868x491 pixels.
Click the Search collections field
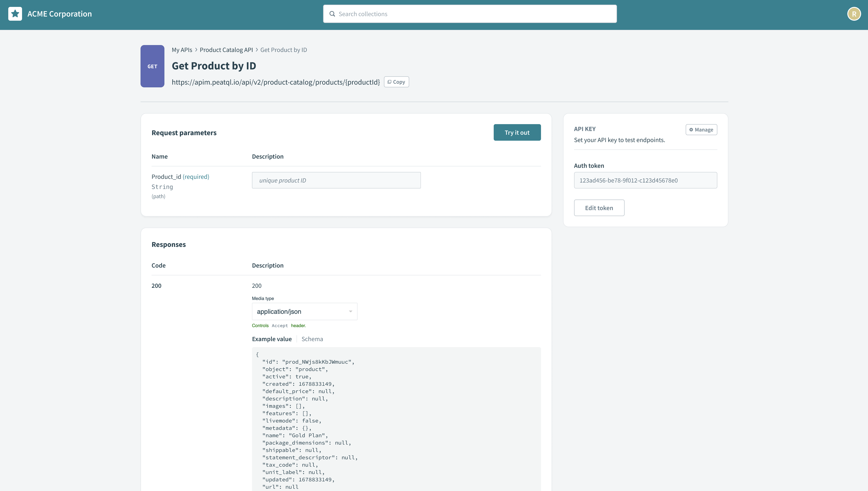[470, 14]
